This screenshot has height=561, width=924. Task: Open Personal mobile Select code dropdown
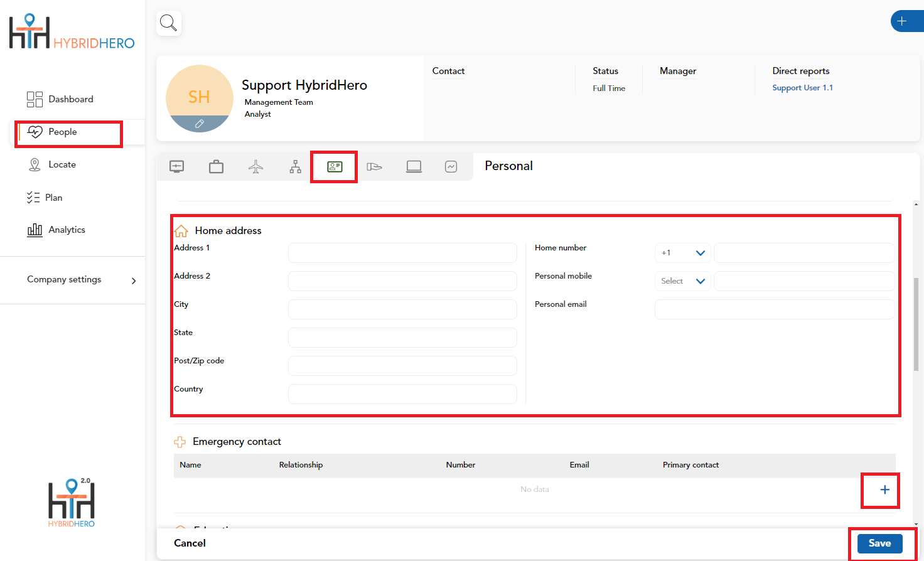tap(682, 281)
